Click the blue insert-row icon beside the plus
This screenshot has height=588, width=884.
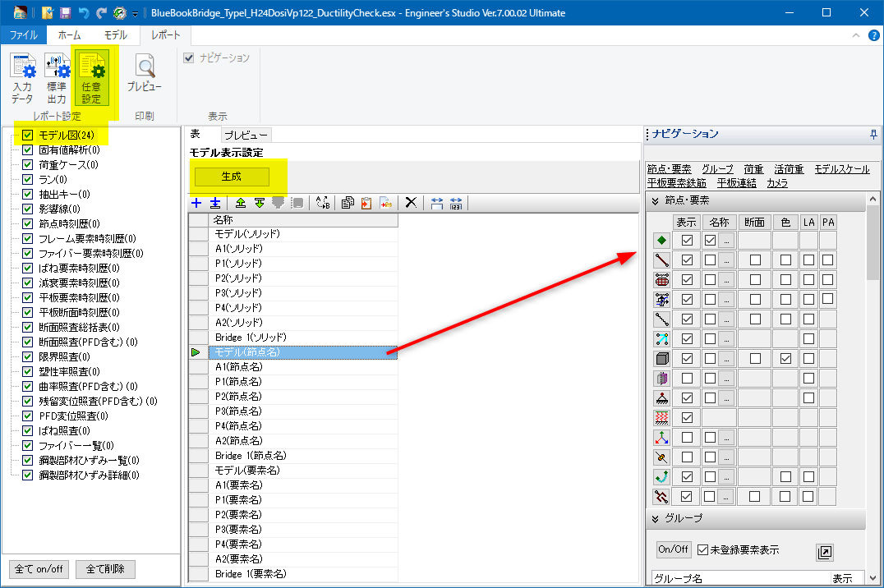pyautogui.click(x=214, y=203)
